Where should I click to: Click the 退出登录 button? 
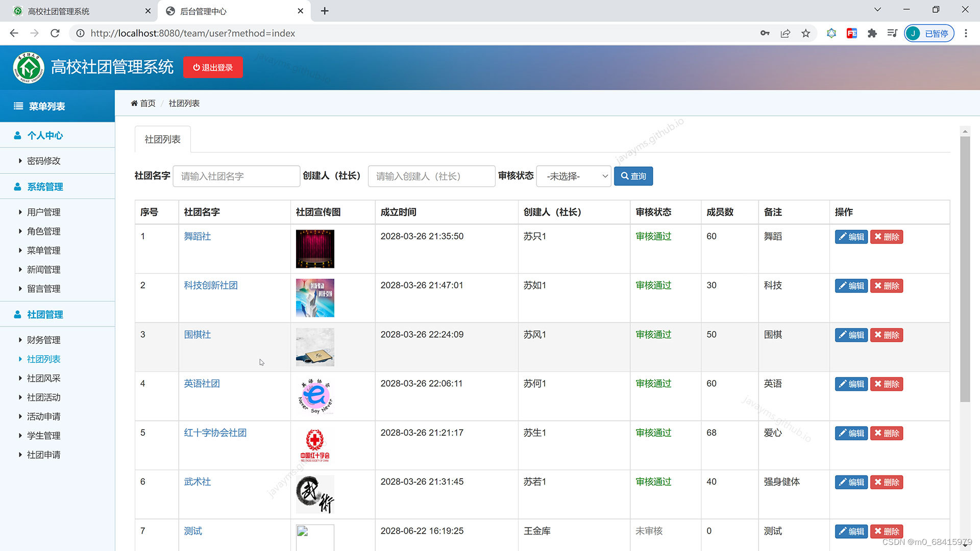[213, 67]
